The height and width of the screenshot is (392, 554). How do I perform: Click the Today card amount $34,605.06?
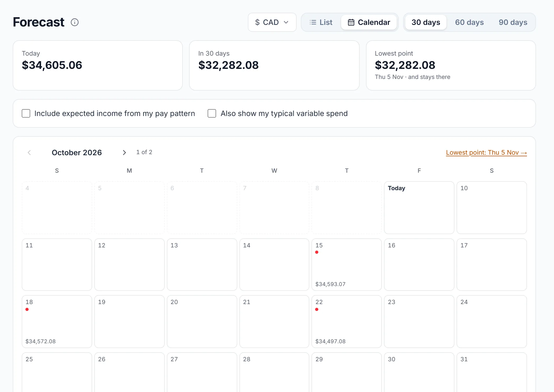[52, 65]
